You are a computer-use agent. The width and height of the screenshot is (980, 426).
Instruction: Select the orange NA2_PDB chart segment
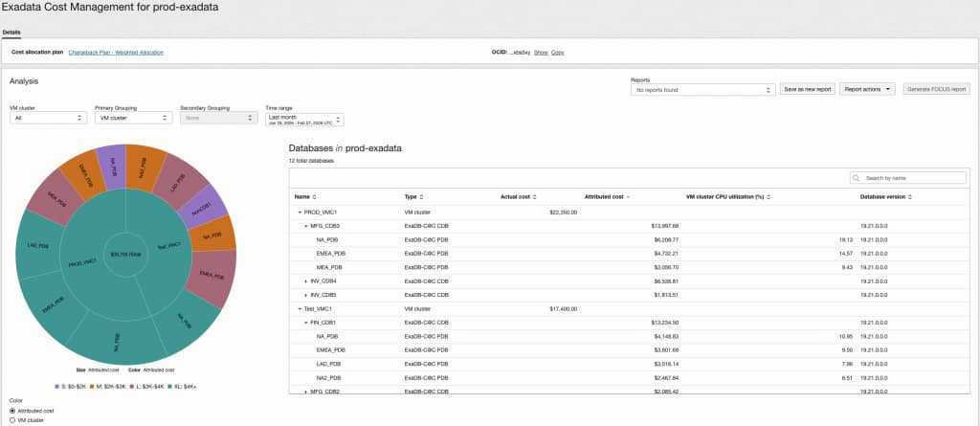pyautogui.click(x=143, y=166)
